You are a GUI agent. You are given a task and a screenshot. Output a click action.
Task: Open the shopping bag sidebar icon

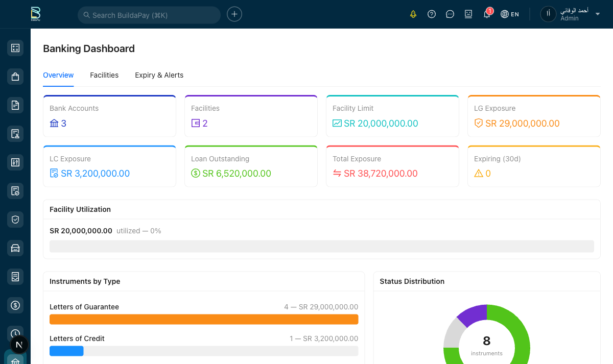pos(15,77)
